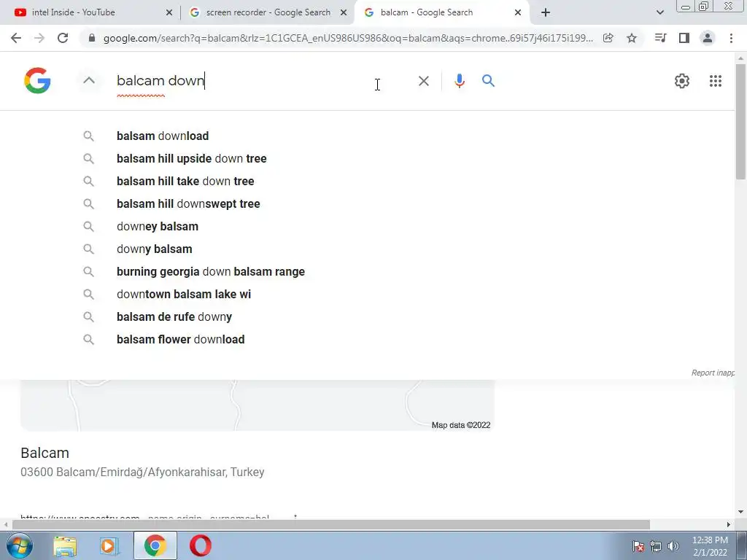Click the address text 03600 Balcam/Emirdağ

[x=142, y=472]
